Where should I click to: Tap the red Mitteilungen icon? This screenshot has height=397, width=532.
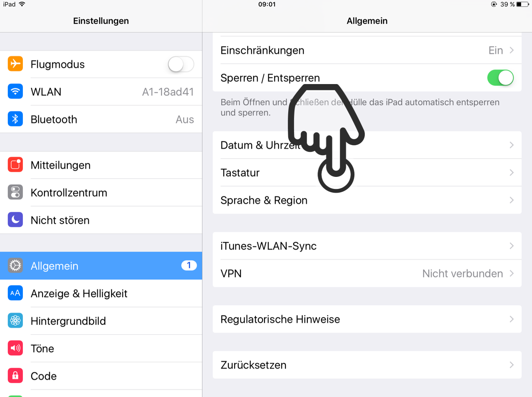[x=15, y=165]
